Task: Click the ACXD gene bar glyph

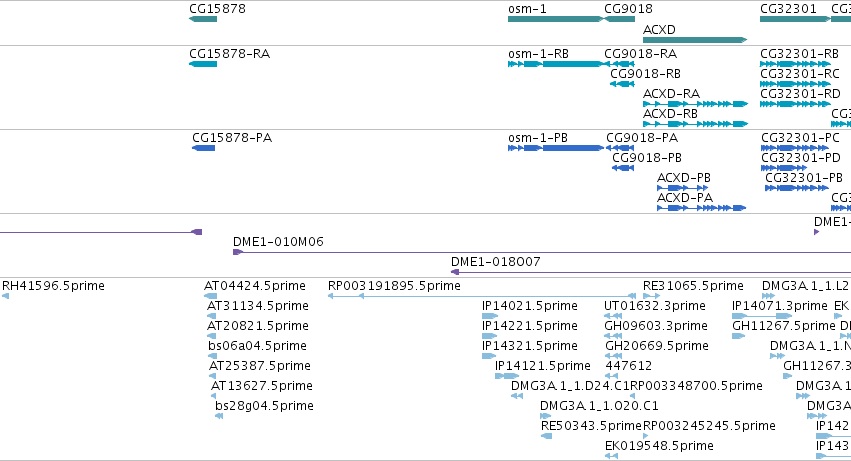Action: 695,40
